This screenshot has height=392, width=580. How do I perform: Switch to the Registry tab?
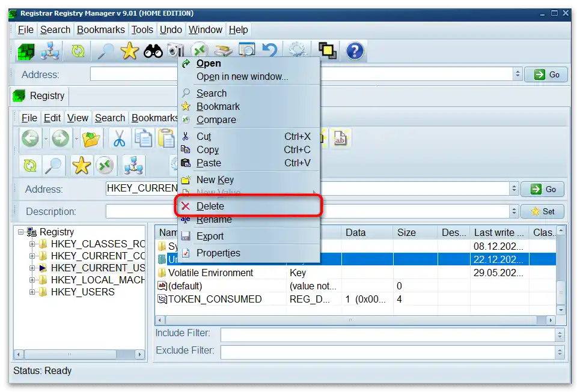coord(39,95)
